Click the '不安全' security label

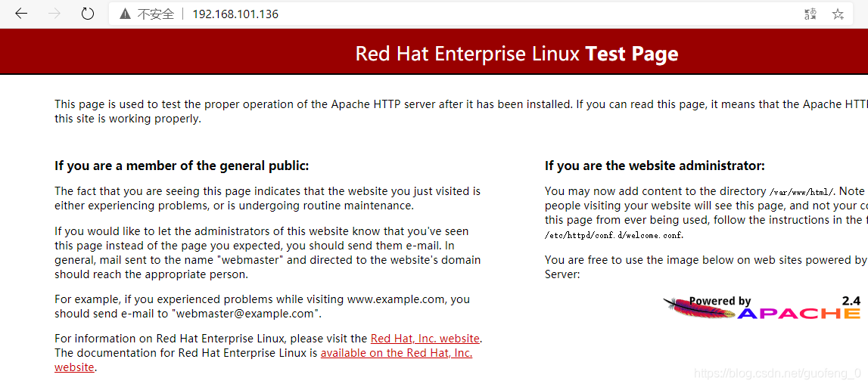(156, 14)
